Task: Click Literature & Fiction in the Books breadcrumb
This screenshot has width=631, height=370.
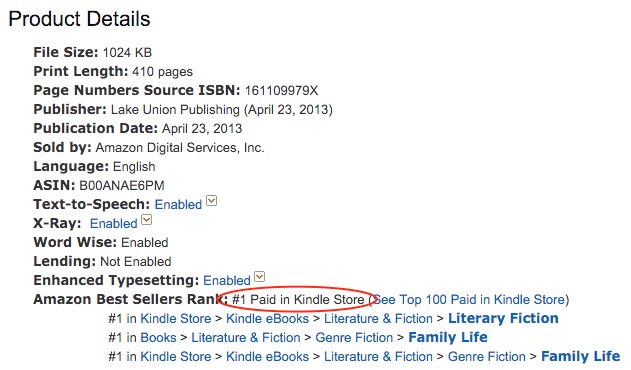Action: [x=245, y=337]
